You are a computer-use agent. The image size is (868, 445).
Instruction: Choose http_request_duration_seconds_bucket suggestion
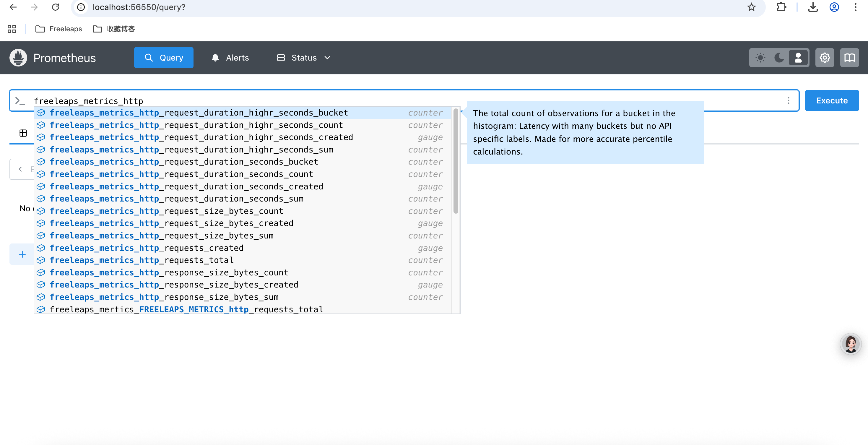point(184,162)
